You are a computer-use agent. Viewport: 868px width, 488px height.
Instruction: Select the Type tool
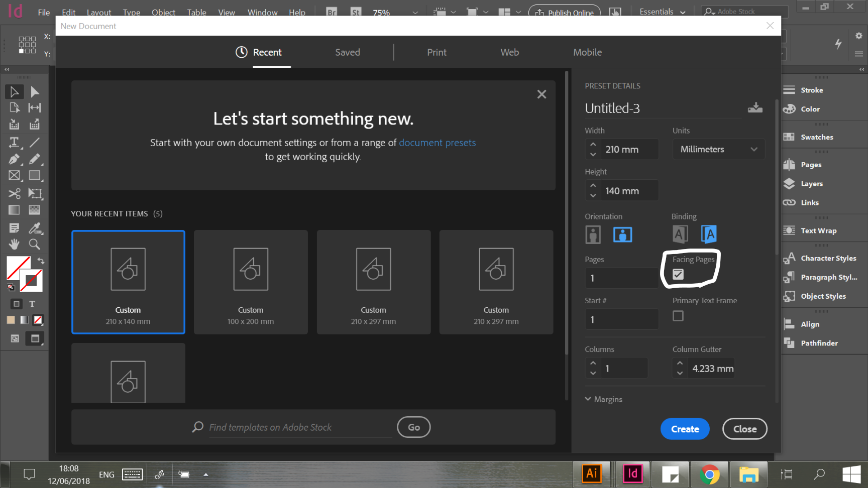click(x=14, y=143)
